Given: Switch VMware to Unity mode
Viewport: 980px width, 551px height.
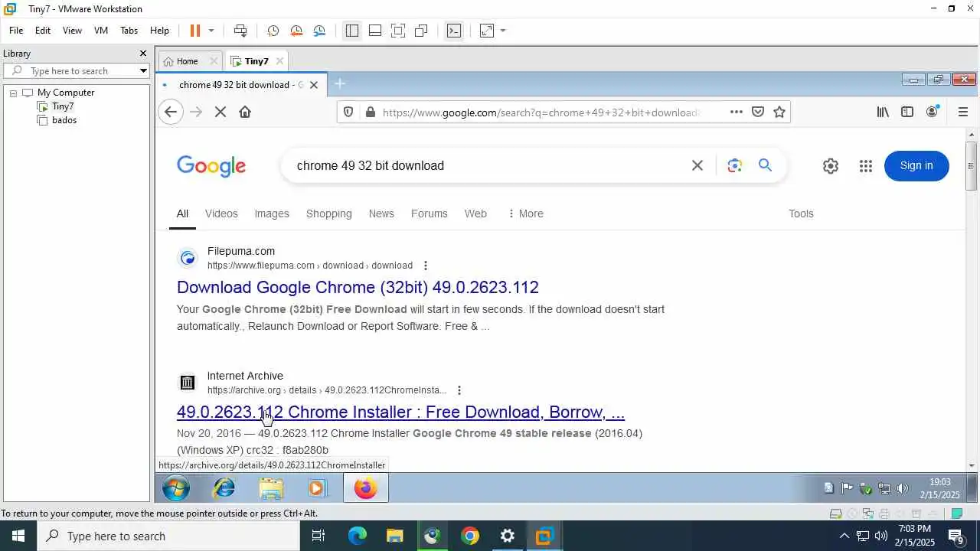Looking at the screenshot, I should pos(421,31).
